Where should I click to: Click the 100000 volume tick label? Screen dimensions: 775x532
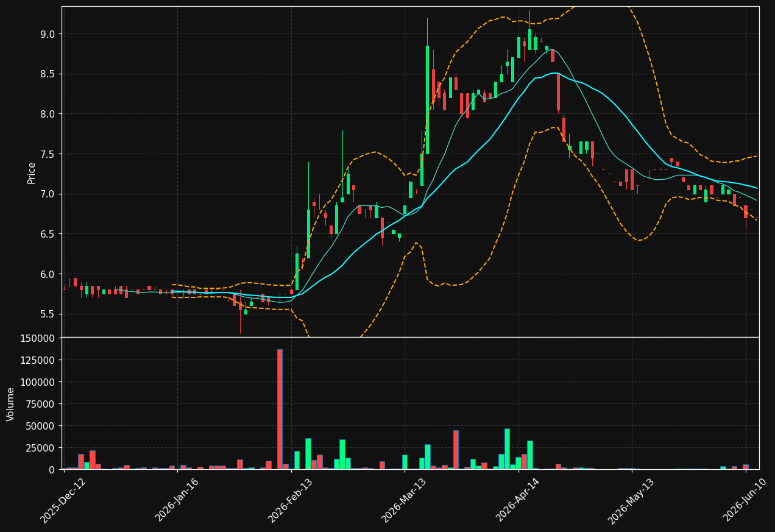pos(38,382)
